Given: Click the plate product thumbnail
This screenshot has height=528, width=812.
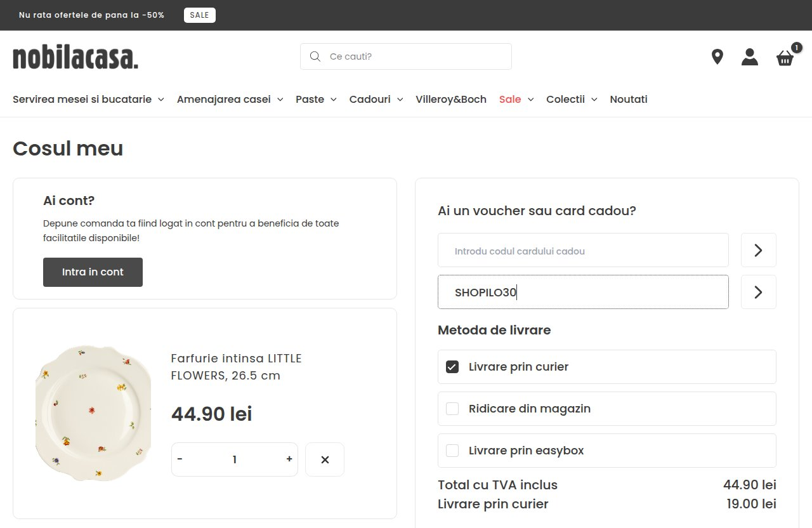Looking at the screenshot, I should click(x=93, y=412).
